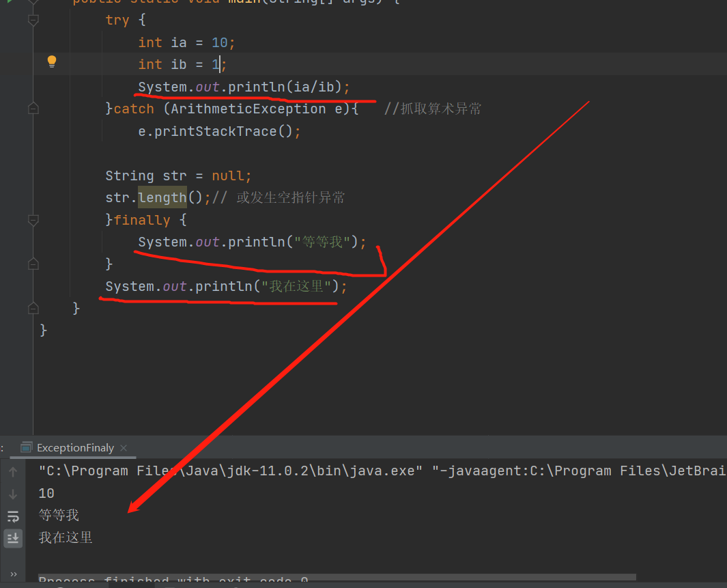Click the highlighted length method call
The width and height of the screenshot is (727, 588).
click(x=162, y=197)
